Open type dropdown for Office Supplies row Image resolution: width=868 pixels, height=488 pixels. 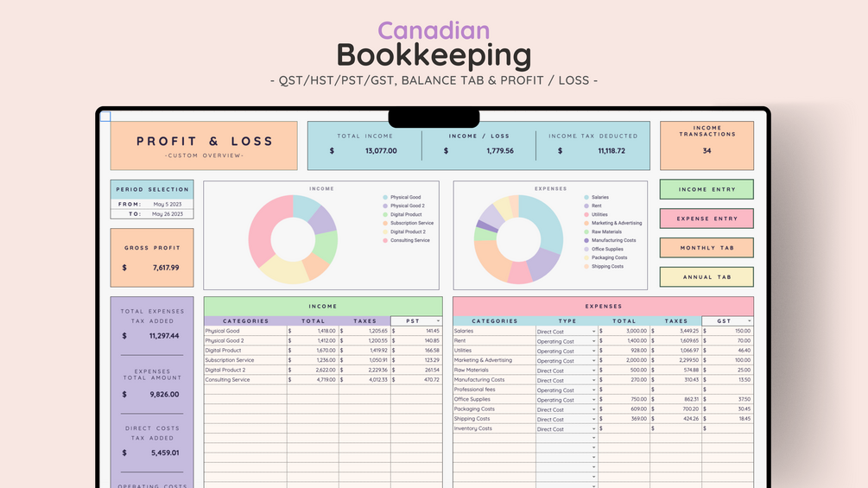pos(593,400)
